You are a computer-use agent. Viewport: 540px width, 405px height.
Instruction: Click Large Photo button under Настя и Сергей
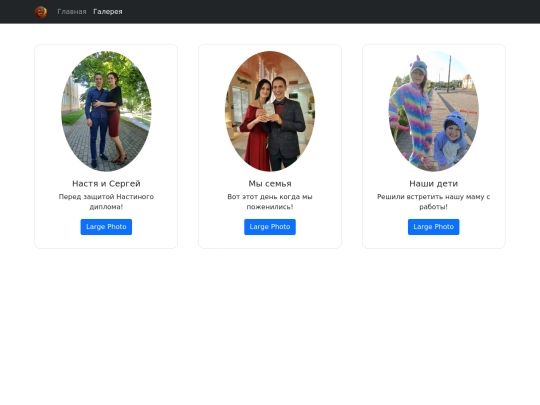click(106, 227)
